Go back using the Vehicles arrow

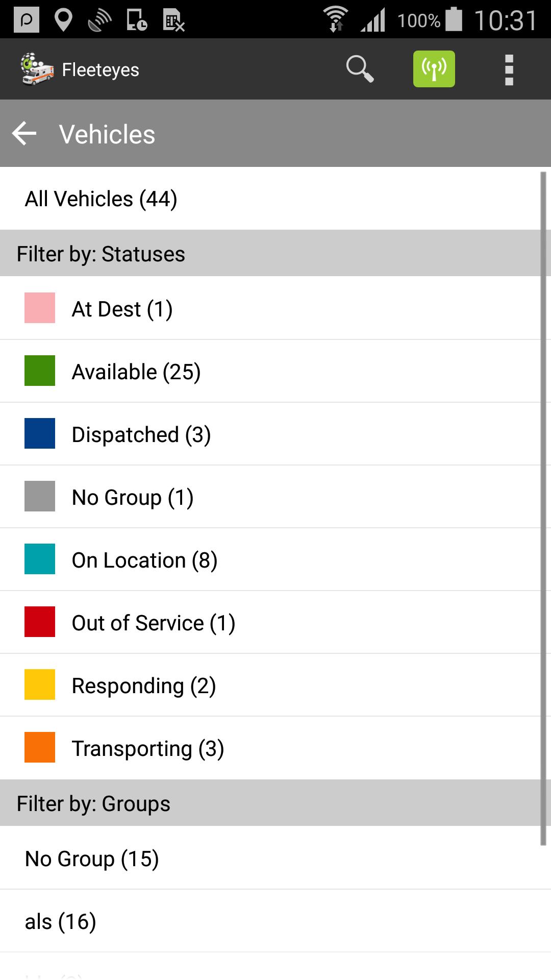click(24, 134)
